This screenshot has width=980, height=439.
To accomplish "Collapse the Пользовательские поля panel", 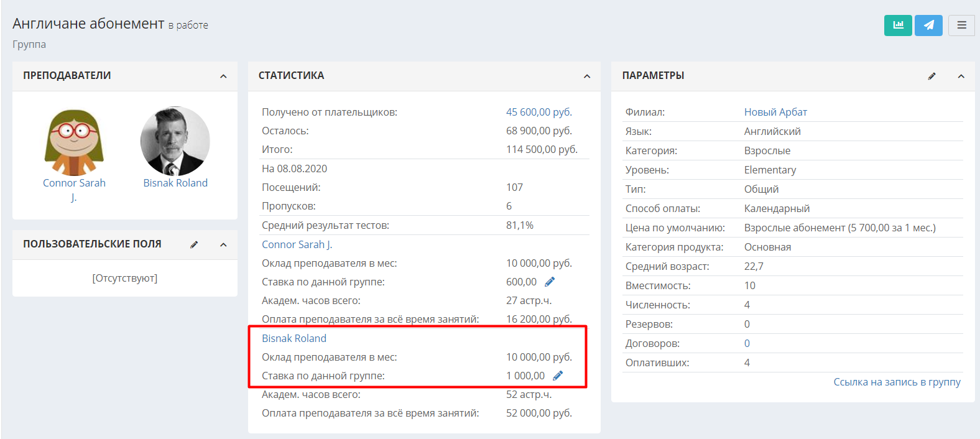I will pyautogui.click(x=223, y=244).
